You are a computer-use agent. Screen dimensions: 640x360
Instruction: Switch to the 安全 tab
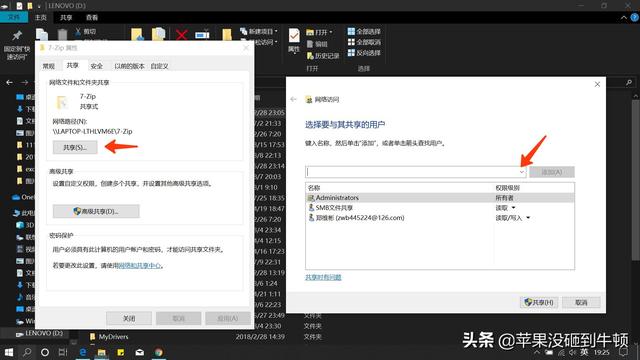pos(96,66)
